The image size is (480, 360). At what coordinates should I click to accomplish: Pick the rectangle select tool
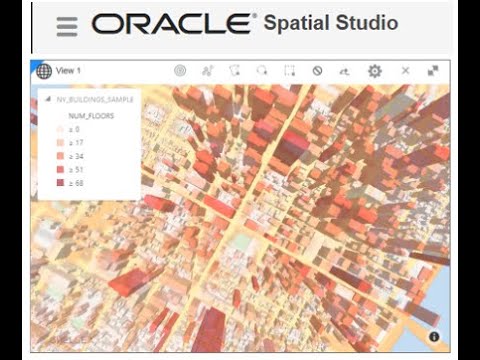(x=290, y=71)
